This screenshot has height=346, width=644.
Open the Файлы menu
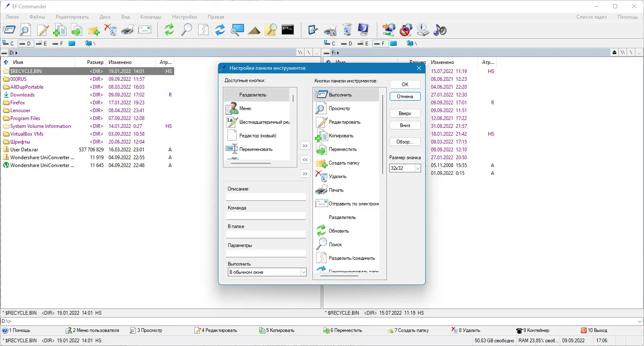37,17
